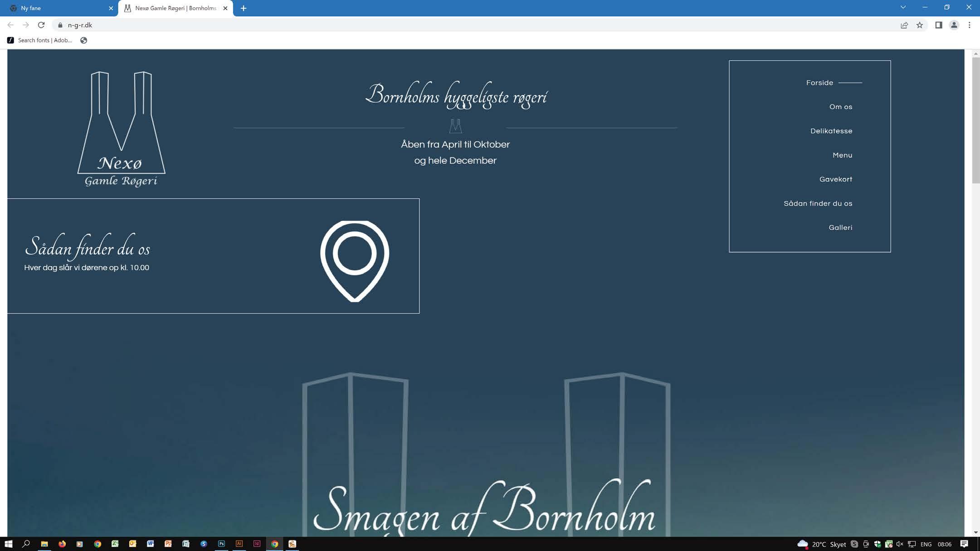
Task: Open the browser side panel
Action: pyautogui.click(x=938, y=25)
